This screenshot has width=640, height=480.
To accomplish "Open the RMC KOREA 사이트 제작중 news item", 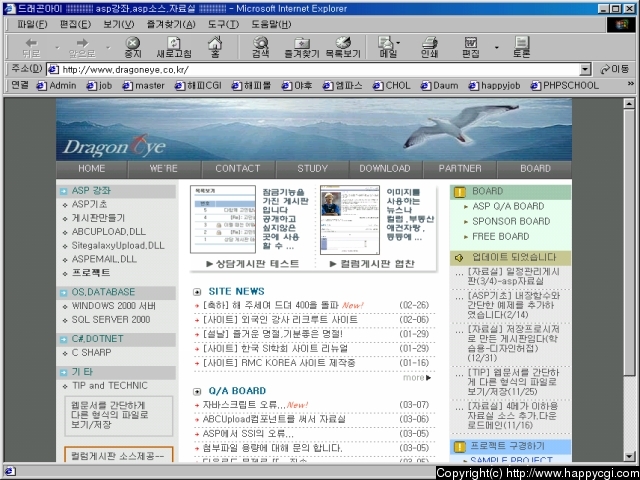I will click(279, 363).
